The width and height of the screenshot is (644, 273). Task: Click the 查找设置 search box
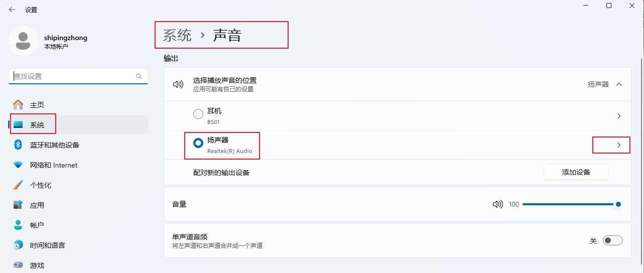[73, 76]
